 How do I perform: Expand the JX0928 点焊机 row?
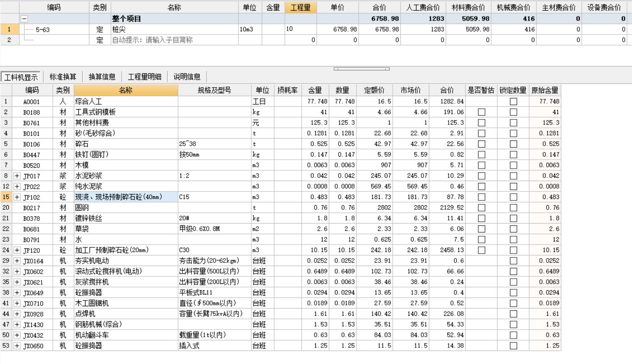[17, 314]
